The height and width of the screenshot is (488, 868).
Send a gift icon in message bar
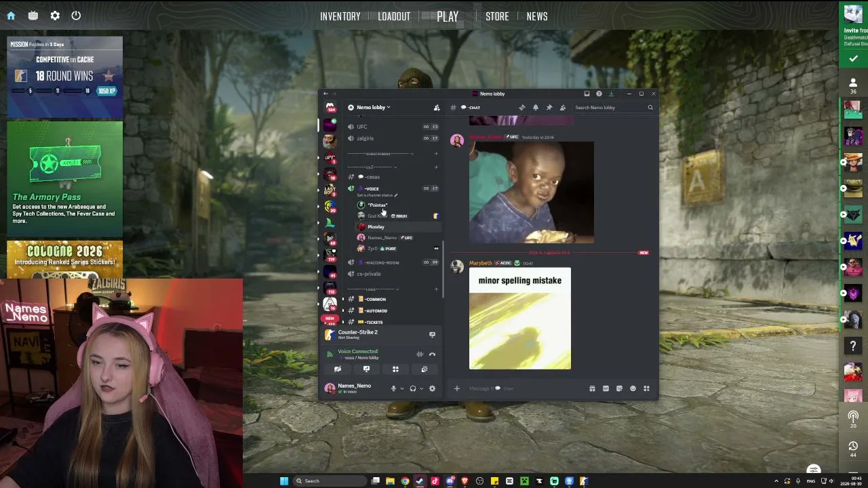592,388
